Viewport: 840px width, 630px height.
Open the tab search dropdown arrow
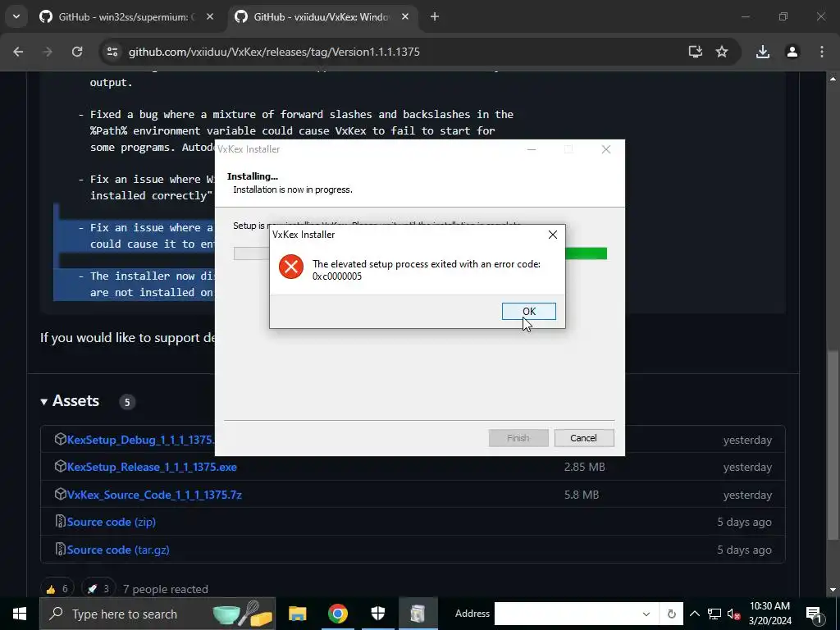pos(16,17)
